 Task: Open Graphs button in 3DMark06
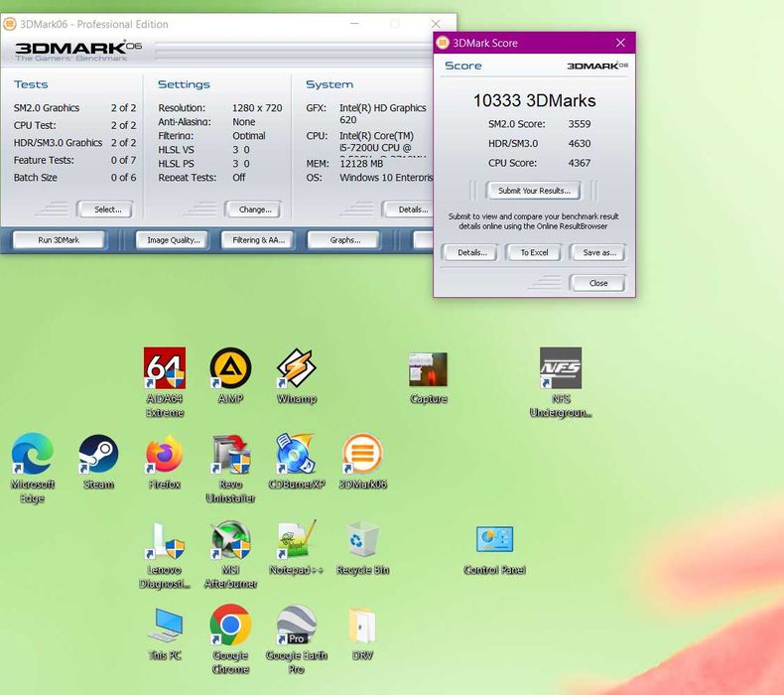click(x=345, y=240)
